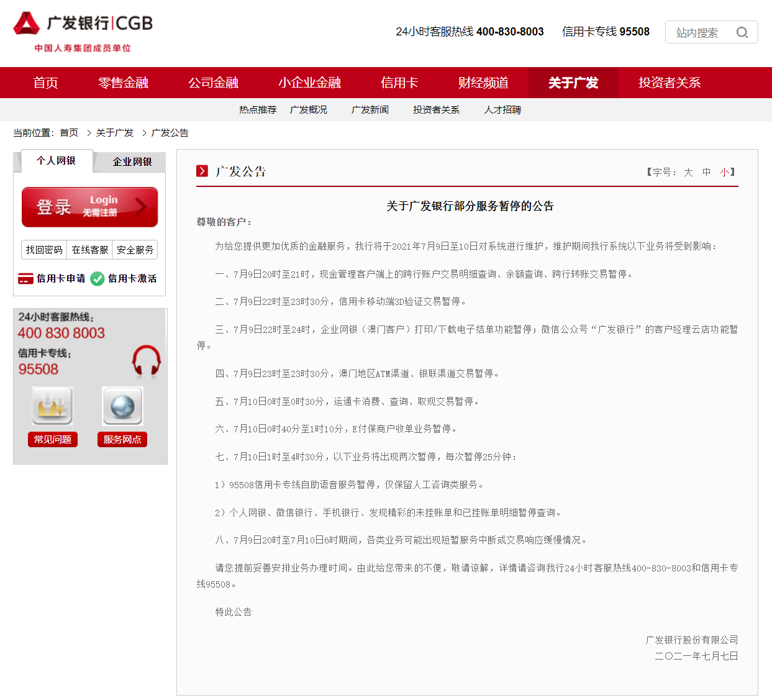Click the red arrow icon beside 广发公告 heading
The image size is (772, 700).
202,171
